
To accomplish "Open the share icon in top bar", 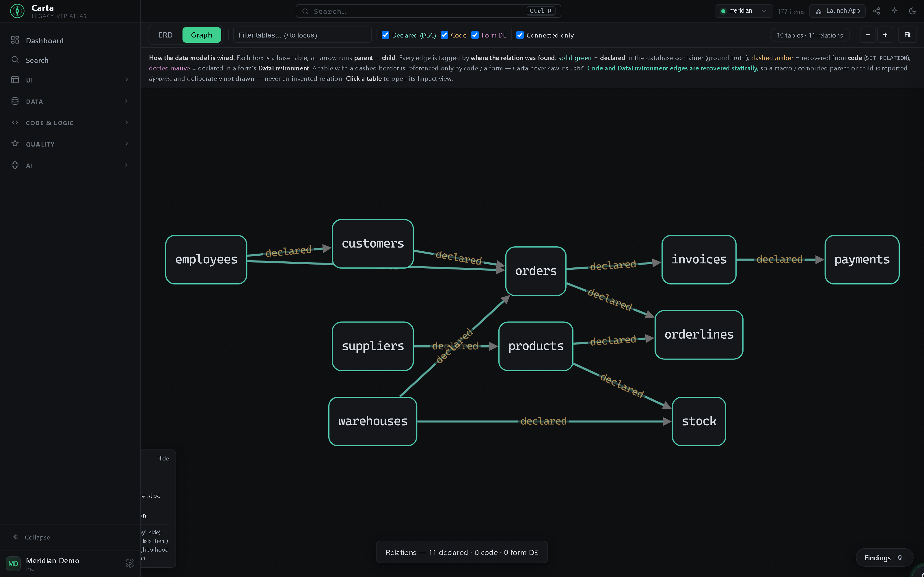I will pos(877,11).
